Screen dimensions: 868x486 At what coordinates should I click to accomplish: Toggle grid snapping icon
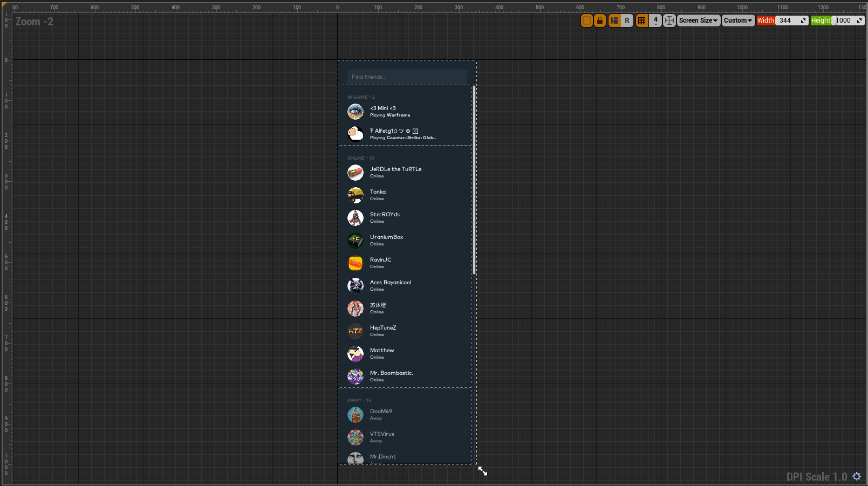point(641,20)
